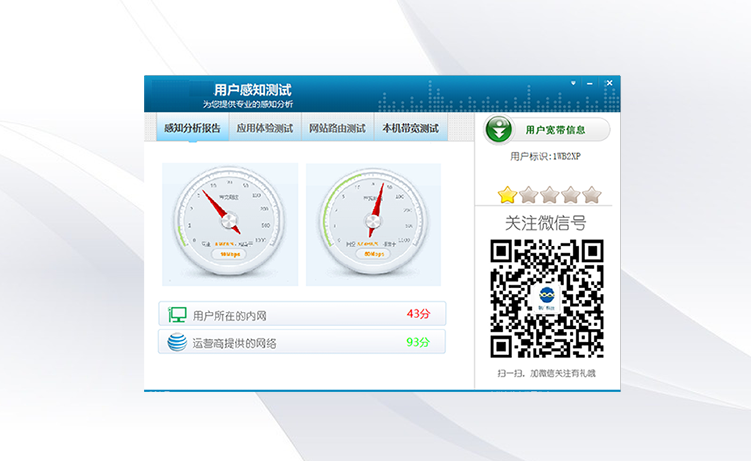Click the 93分 score
Screen dimensions: 751x461
418,342
